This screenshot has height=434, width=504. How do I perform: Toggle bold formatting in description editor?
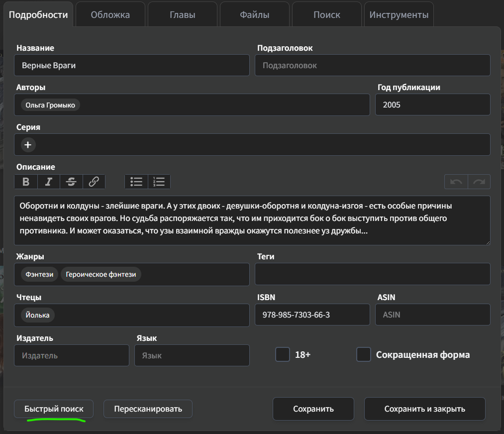point(26,182)
